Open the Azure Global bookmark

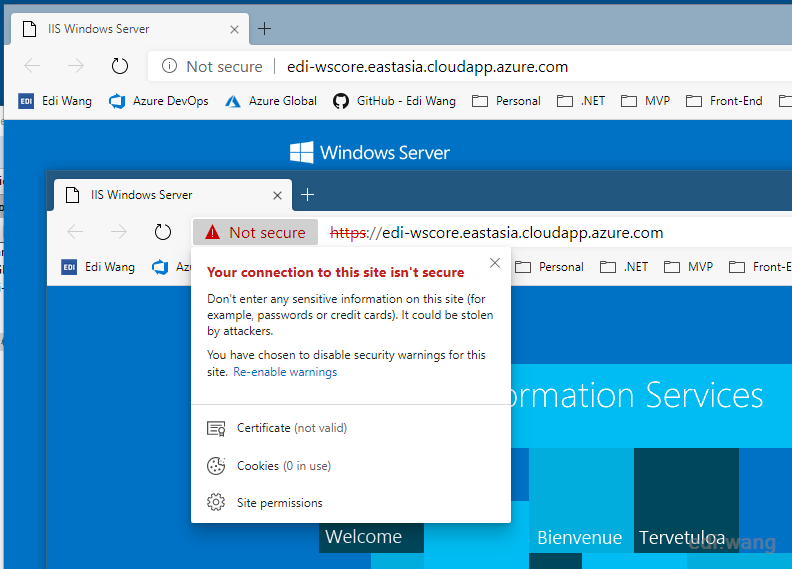point(271,101)
